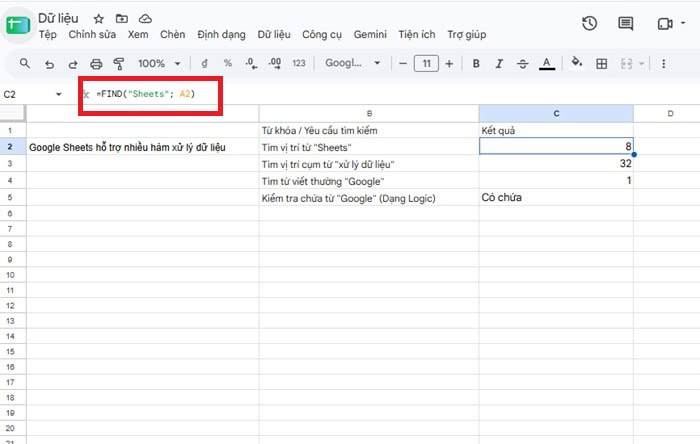Select column C header
Viewport: 700px width, 444px height.
(556, 113)
